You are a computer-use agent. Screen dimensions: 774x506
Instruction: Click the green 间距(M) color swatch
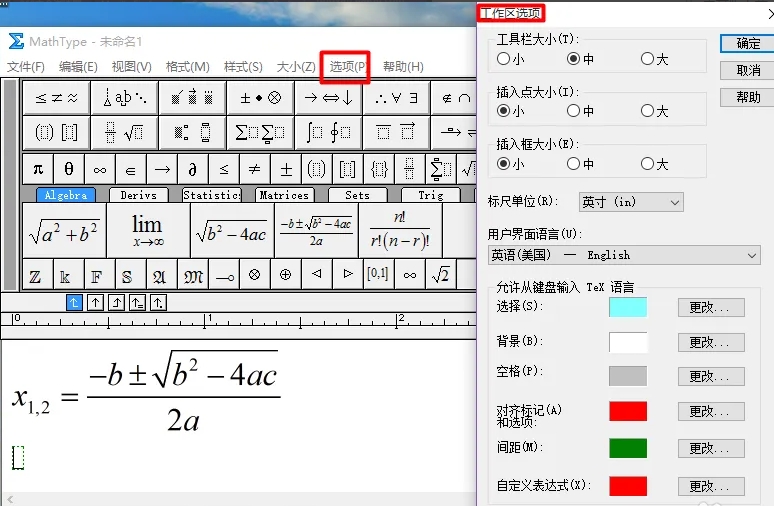coord(628,448)
